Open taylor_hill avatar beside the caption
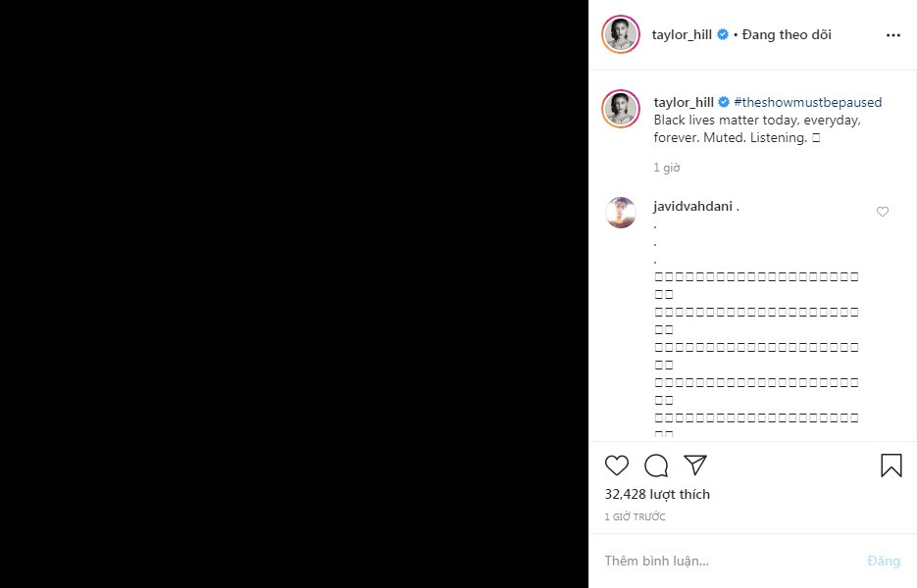The height and width of the screenshot is (588, 917). coord(621,108)
